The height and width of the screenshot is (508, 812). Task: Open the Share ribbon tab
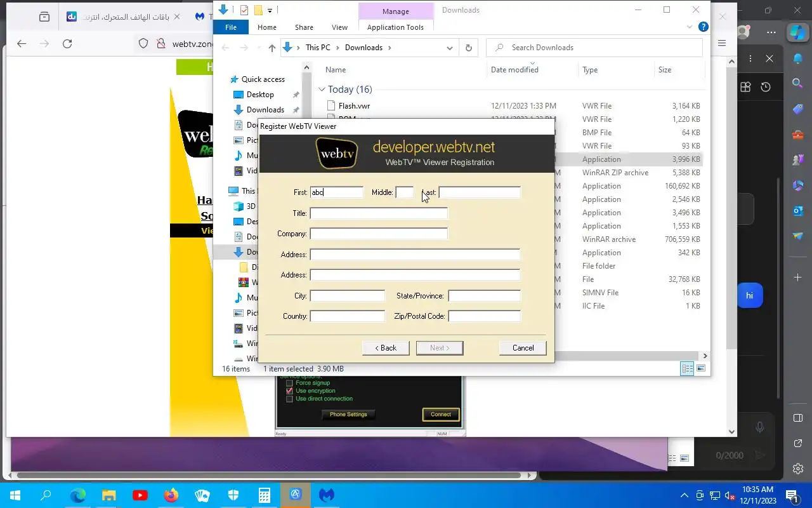(x=304, y=27)
